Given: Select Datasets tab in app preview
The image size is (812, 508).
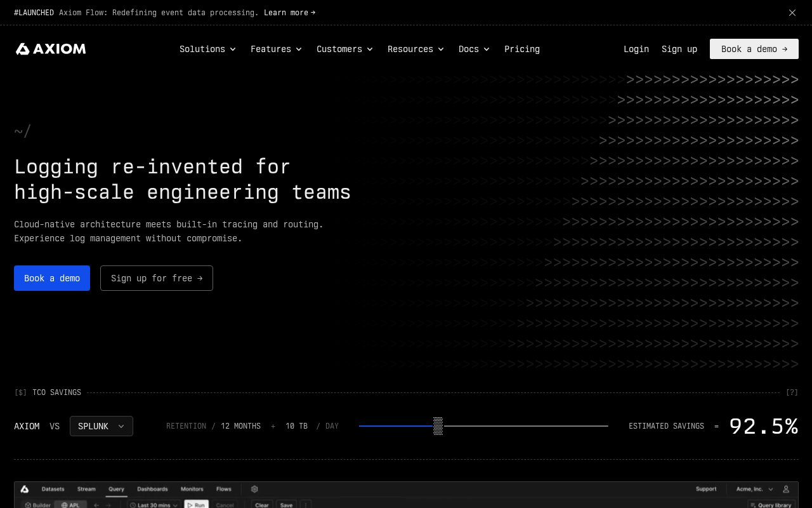Looking at the screenshot, I should (x=53, y=489).
